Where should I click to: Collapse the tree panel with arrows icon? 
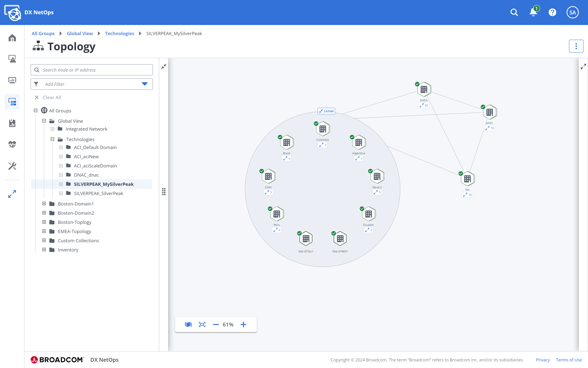tap(164, 66)
